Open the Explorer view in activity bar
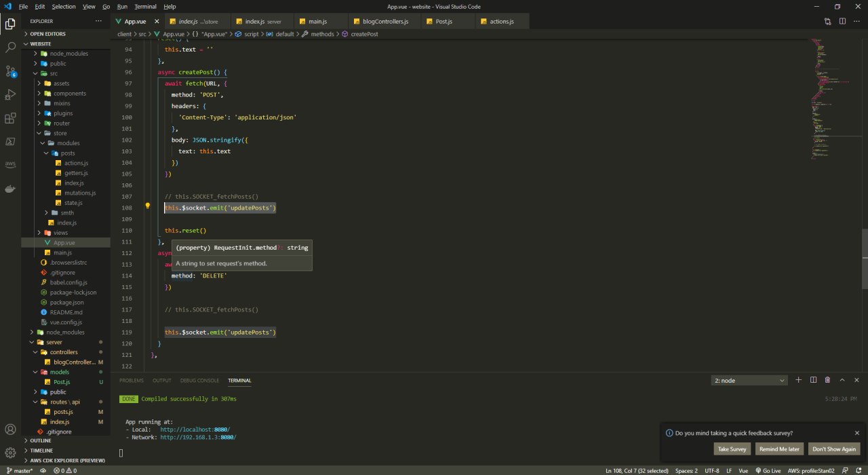The image size is (868, 475). [x=10, y=24]
